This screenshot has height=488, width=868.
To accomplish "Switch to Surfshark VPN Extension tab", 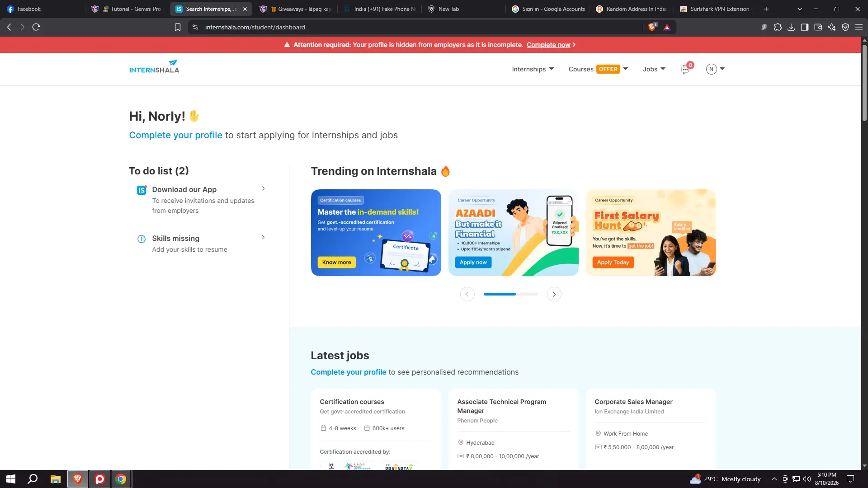I will click(716, 9).
